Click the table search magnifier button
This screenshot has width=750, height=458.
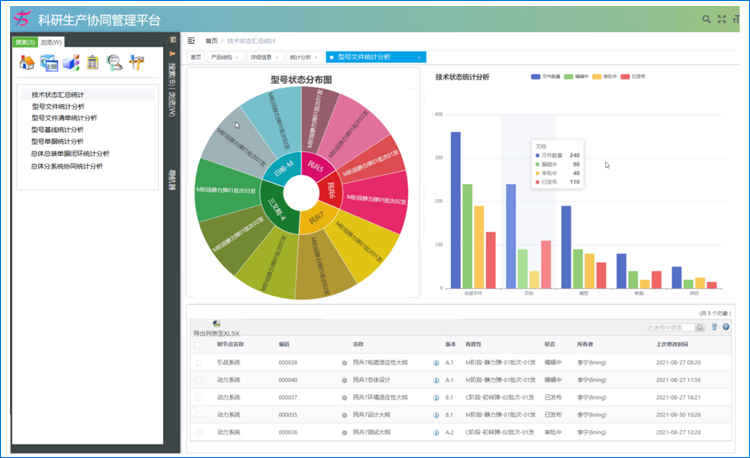point(700,327)
